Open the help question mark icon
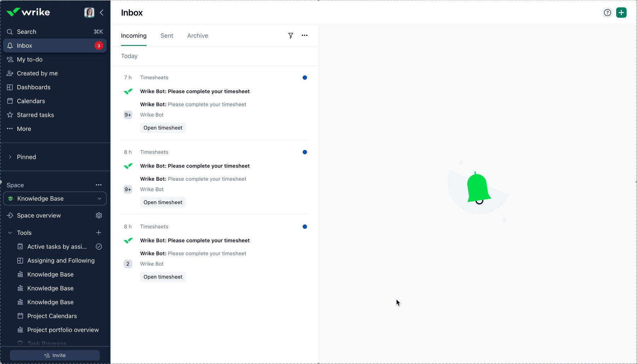 tap(607, 13)
